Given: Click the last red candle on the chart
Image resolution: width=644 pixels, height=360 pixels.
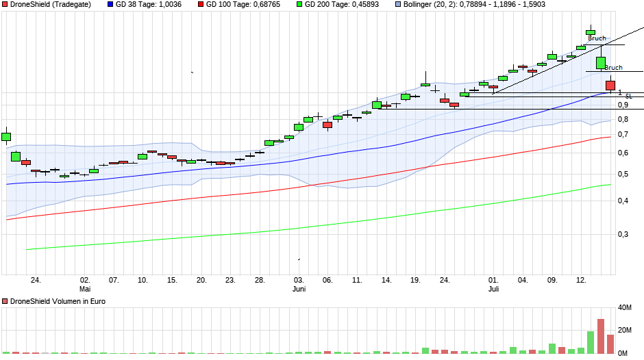Looking at the screenshot, I should (x=610, y=86).
